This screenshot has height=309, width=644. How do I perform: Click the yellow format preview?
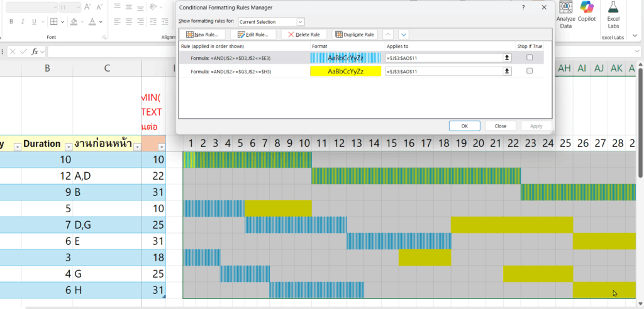point(345,72)
